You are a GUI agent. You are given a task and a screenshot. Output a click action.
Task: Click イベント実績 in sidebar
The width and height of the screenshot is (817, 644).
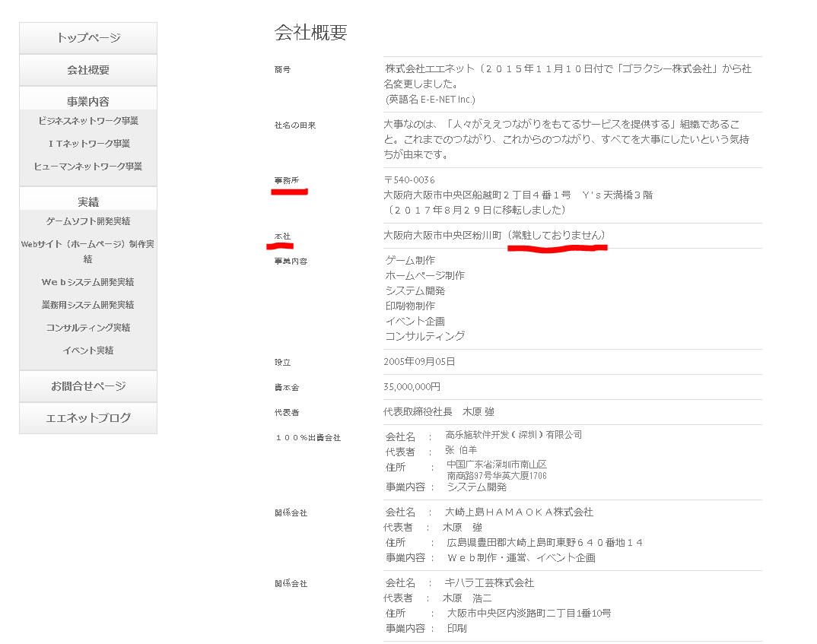[x=88, y=351]
